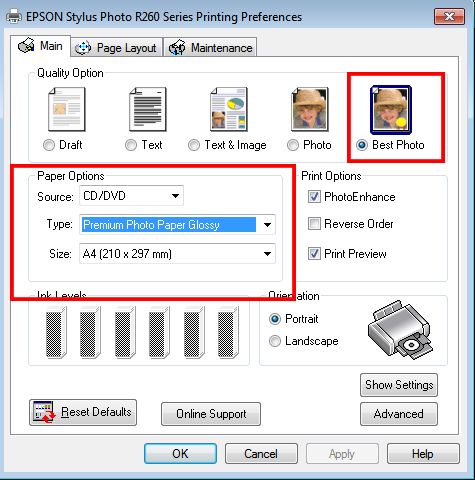Select Landscape orientation
475x480 pixels.
(275, 341)
